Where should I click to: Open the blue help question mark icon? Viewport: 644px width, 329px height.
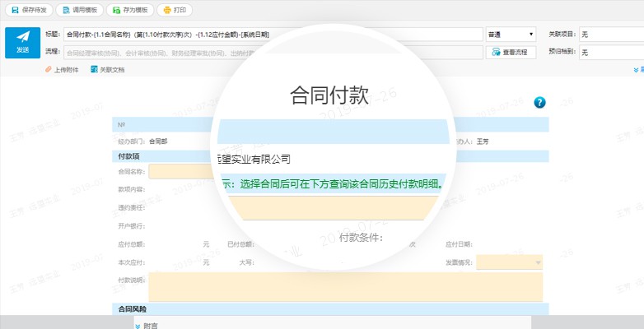pyautogui.click(x=539, y=102)
